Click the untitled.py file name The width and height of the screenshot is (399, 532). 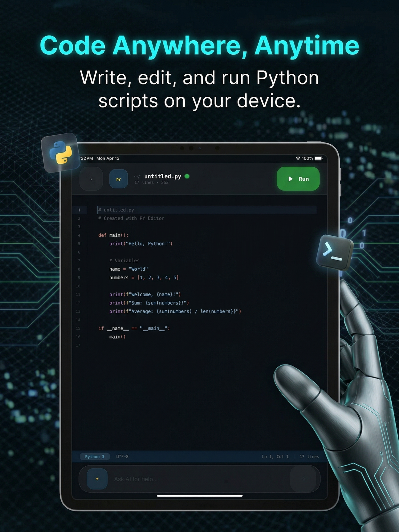click(163, 177)
